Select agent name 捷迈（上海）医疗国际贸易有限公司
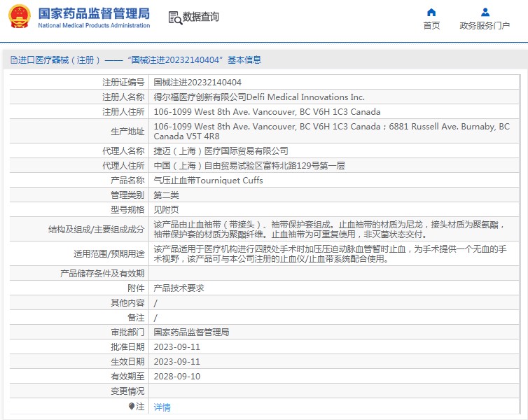 221,151
